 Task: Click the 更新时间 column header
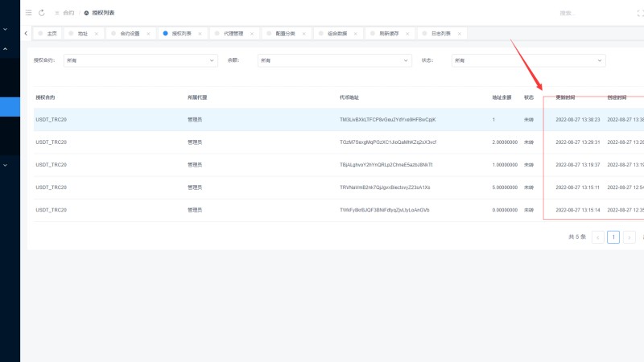coord(565,97)
